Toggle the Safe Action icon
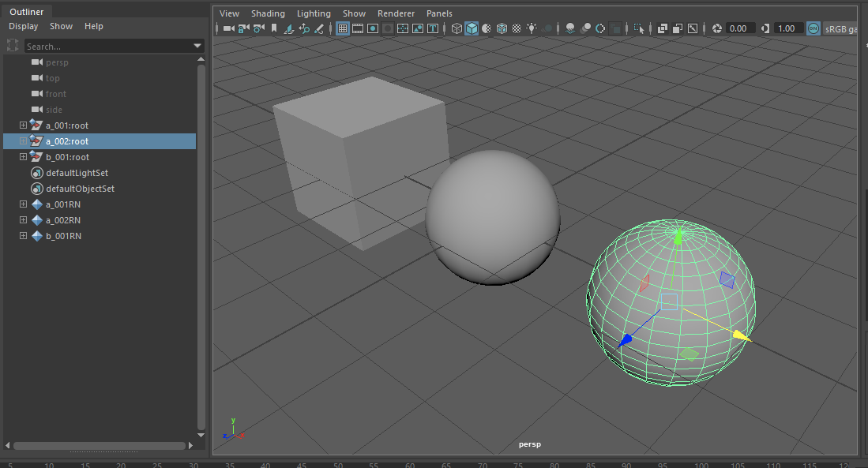The height and width of the screenshot is (468, 868). [417, 28]
